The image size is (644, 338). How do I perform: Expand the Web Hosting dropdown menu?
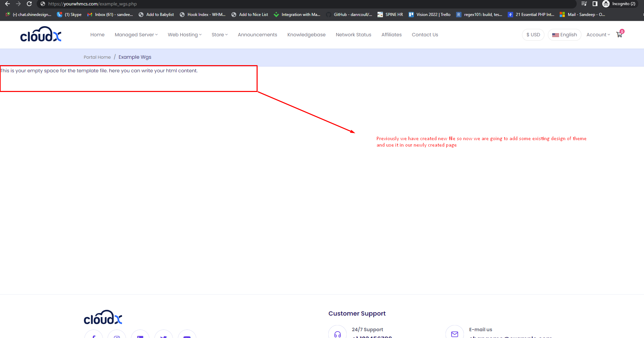[x=185, y=35]
